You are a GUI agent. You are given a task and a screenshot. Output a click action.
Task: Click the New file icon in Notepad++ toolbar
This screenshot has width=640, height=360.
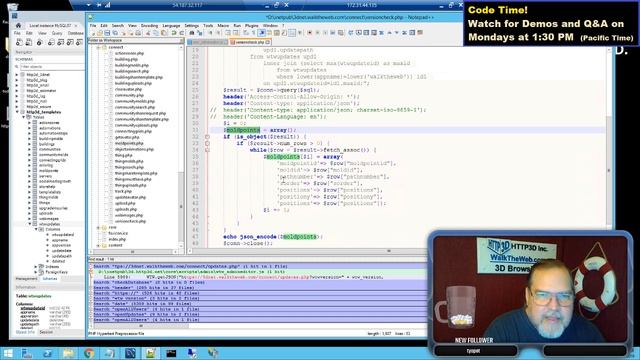pos(93,33)
